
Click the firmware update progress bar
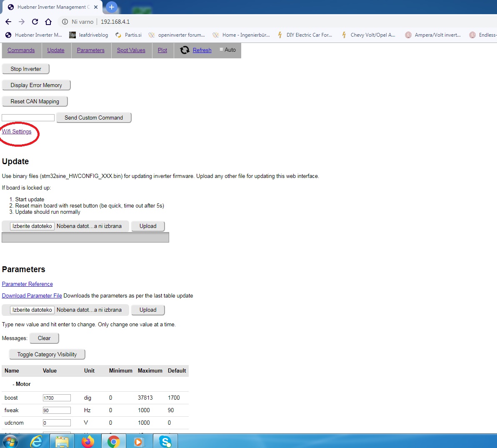85,238
